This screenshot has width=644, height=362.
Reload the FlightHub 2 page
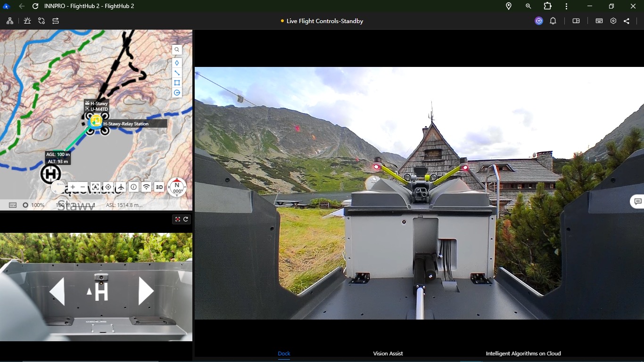click(x=35, y=6)
